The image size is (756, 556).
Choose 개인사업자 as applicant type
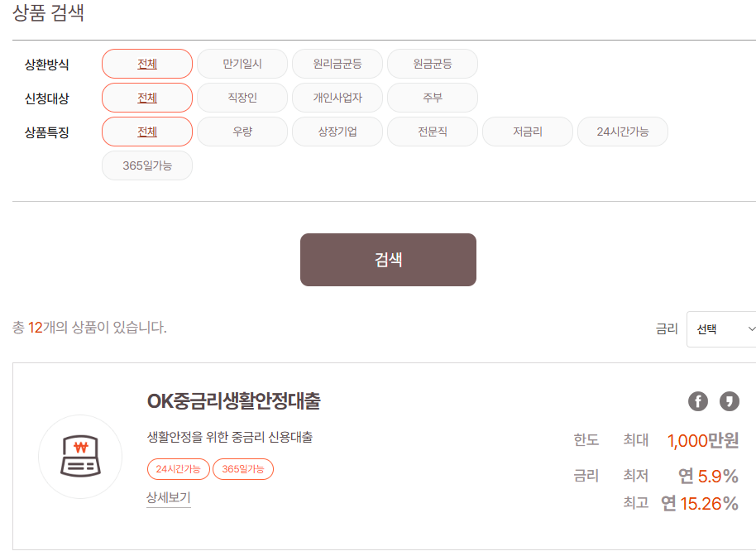337,98
